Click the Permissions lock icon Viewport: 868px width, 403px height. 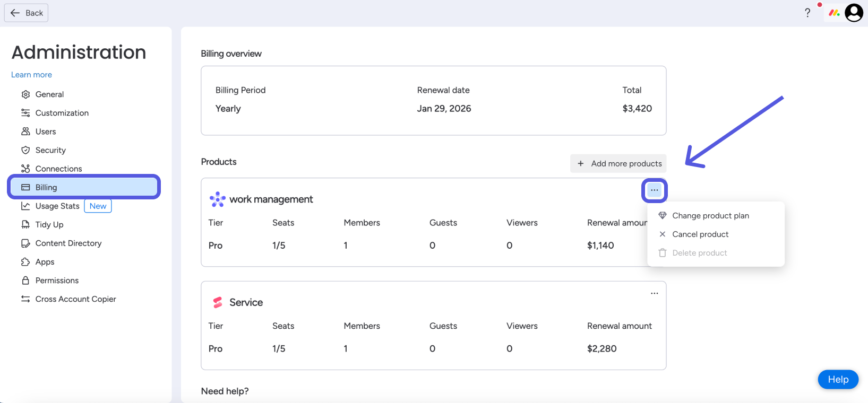click(25, 281)
